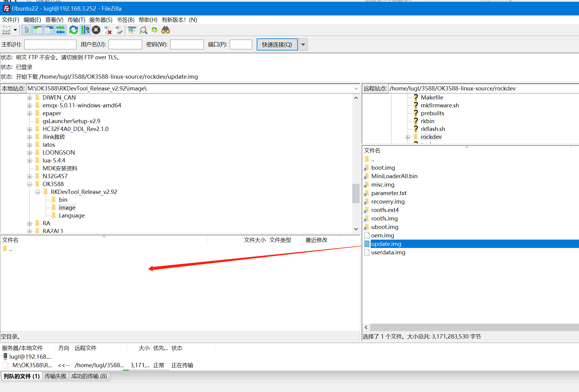
Task: Switch to the 传输失败 tab
Action: 56,376
